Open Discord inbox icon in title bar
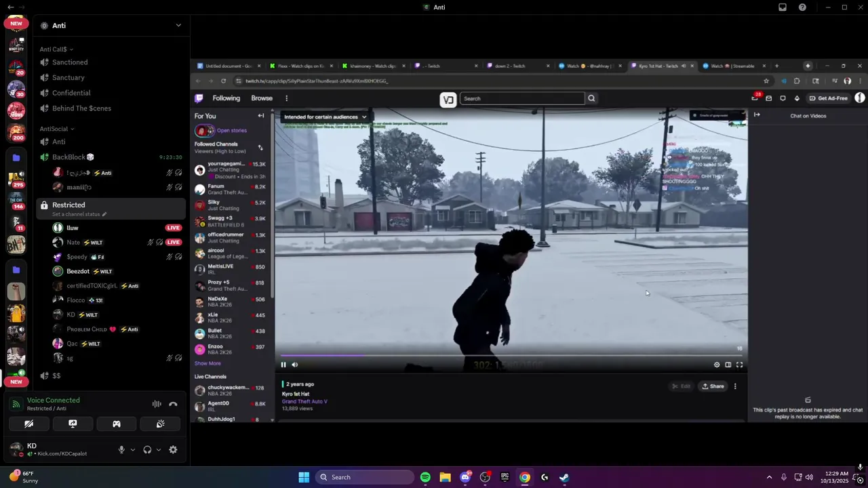Image resolution: width=868 pixels, height=488 pixels. pos(783,7)
